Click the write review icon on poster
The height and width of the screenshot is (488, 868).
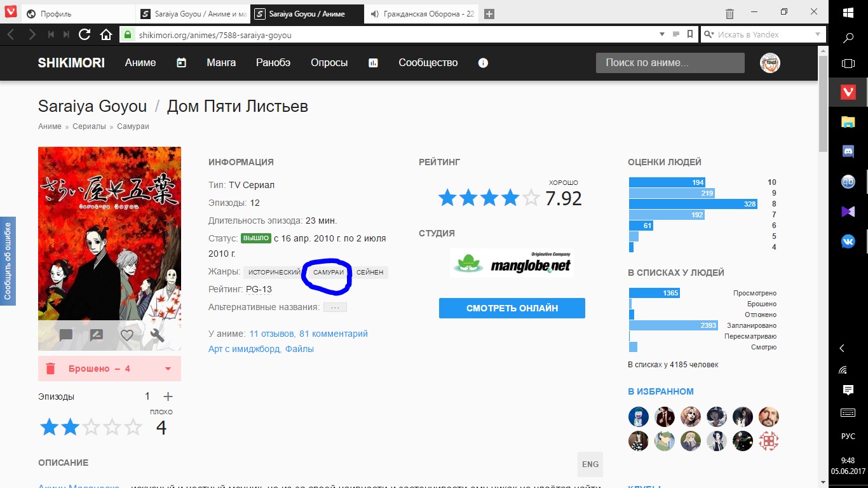pos(97,335)
